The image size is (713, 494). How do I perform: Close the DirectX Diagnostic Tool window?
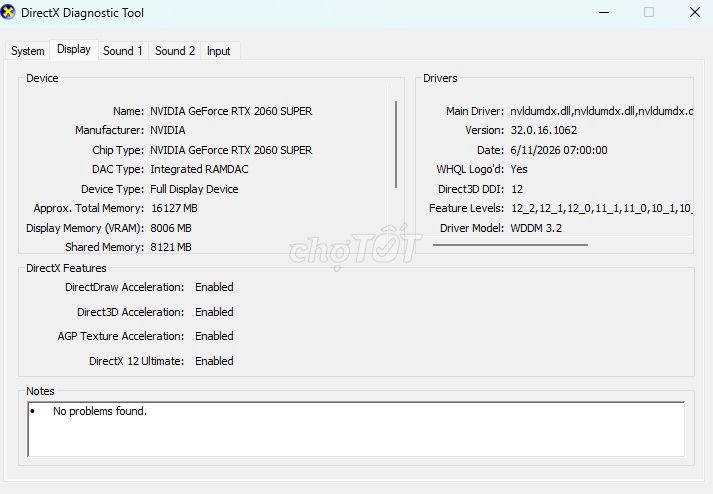[x=694, y=12]
